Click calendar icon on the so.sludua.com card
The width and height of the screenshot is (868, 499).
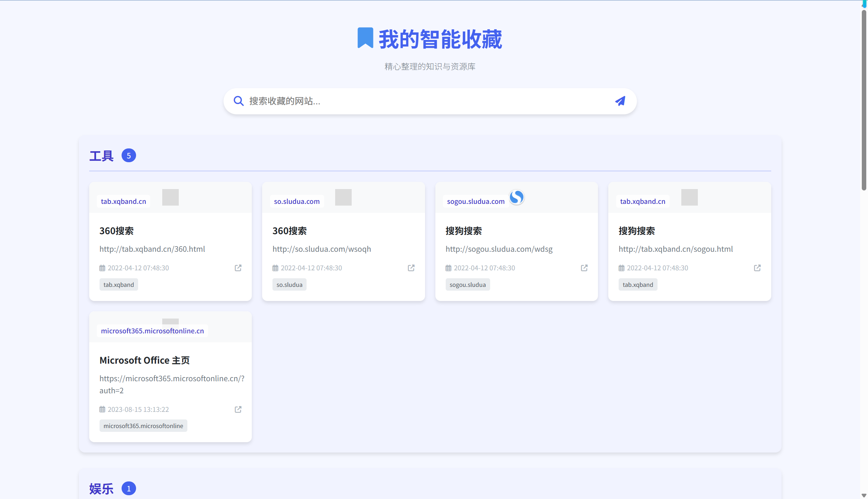coord(275,268)
